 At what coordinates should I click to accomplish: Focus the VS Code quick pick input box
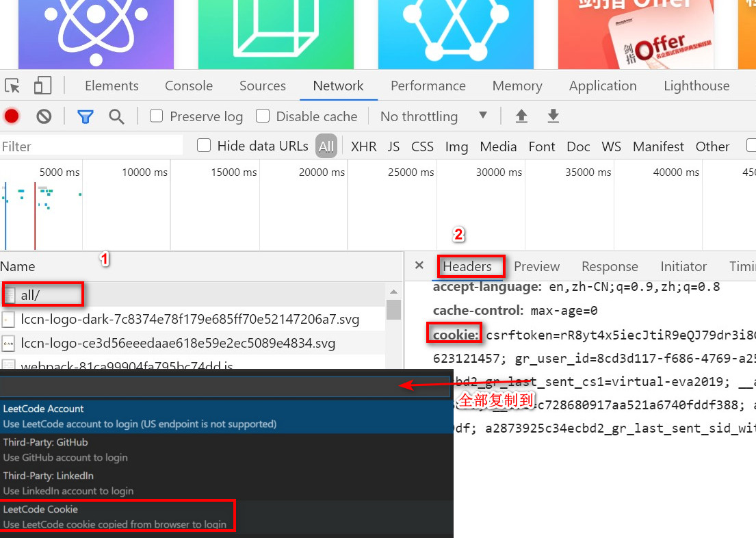point(225,386)
